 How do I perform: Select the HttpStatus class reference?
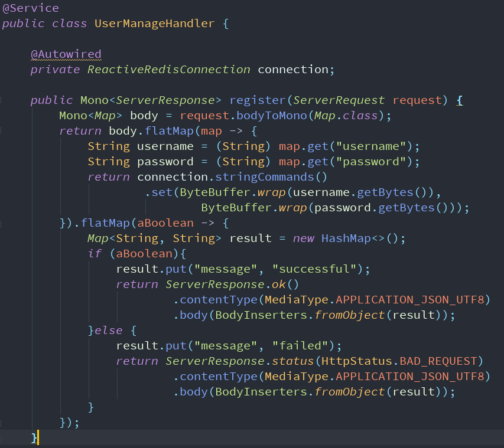click(x=357, y=361)
